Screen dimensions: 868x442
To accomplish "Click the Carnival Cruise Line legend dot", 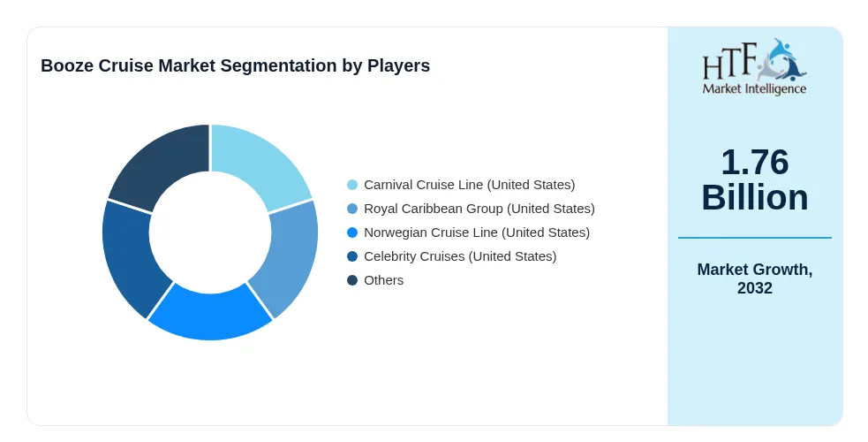I will 352,185.
